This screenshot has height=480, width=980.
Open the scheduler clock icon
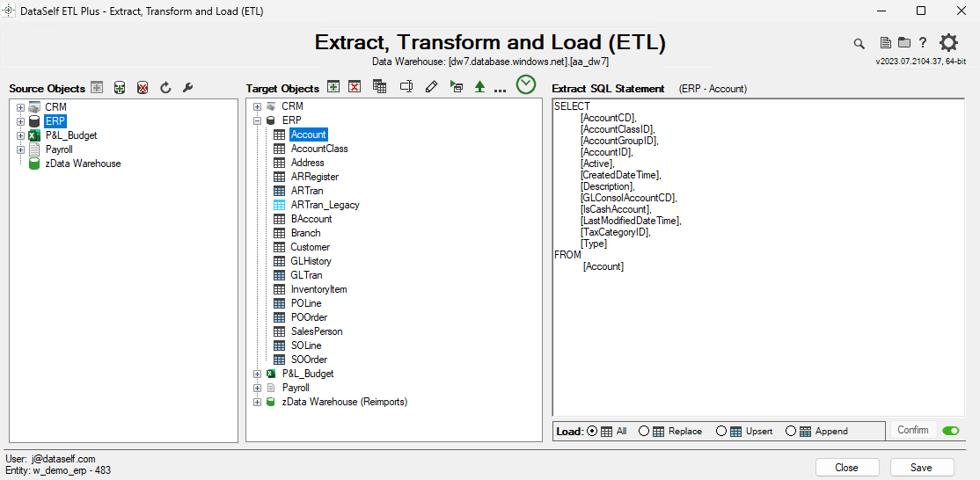point(525,84)
